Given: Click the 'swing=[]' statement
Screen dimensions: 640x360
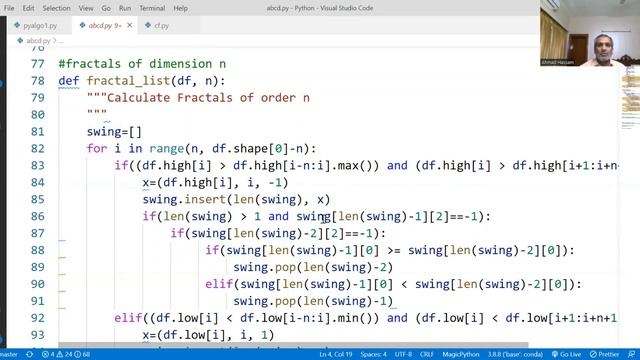Looking at the screenshot, I should pos(114,132).
